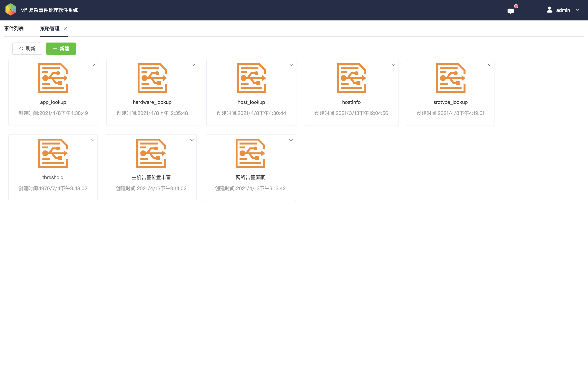
Task: Open the 主机告警位置丰富 card dropdown arrow
Action: (x=192, y=140)
